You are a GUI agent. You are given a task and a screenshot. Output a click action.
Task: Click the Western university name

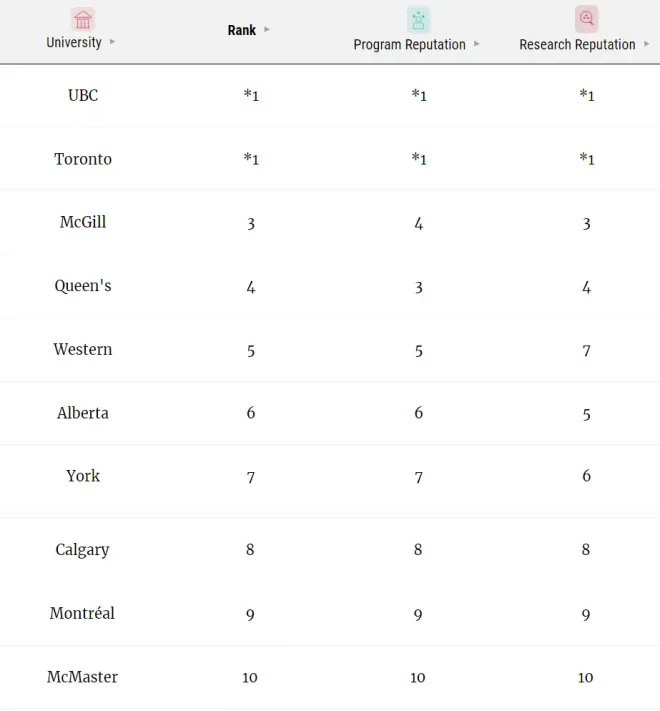(83, 350)
